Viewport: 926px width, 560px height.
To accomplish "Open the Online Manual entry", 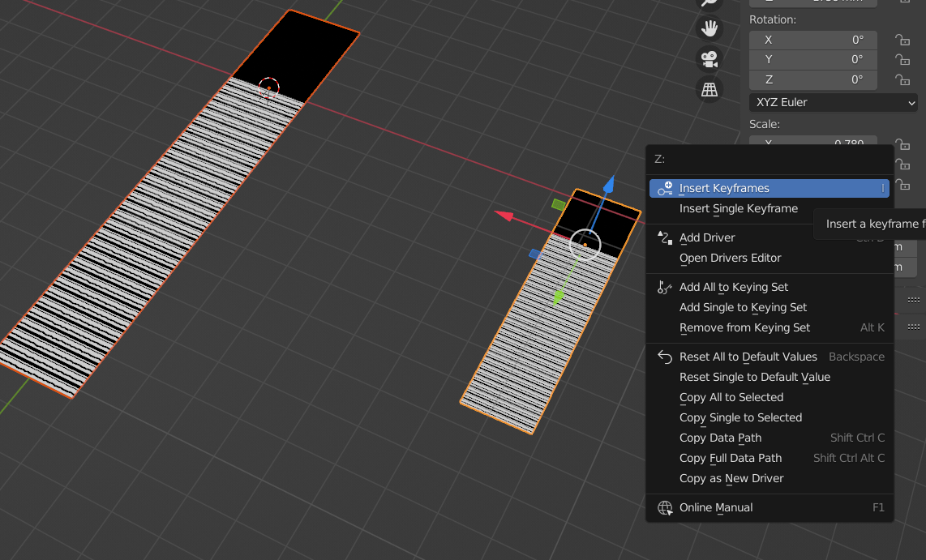I will pyautogui.click(x=717, y=507).
